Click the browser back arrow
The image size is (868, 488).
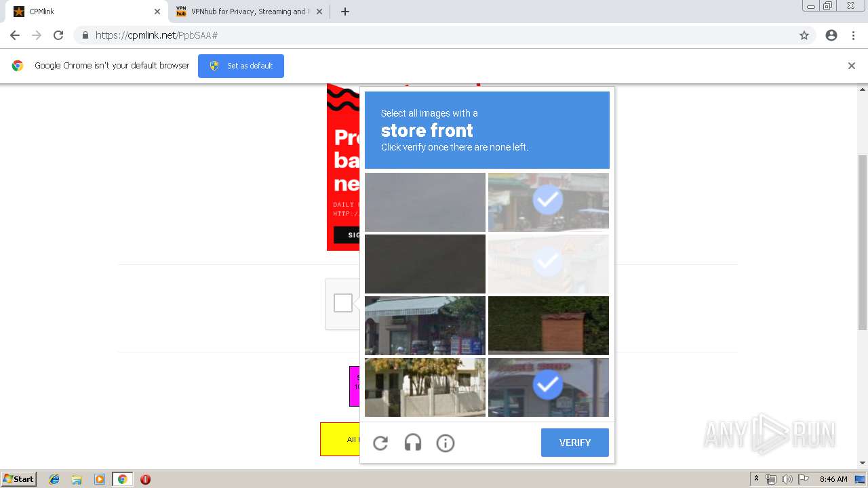[x=15, y=35]
